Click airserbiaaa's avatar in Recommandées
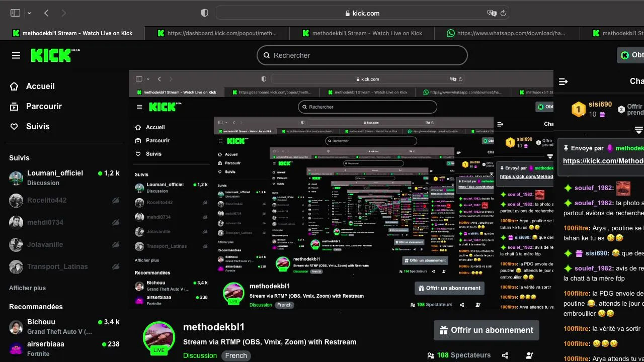Viewport: 644px width, 362px height. click(x=16, y=349)
